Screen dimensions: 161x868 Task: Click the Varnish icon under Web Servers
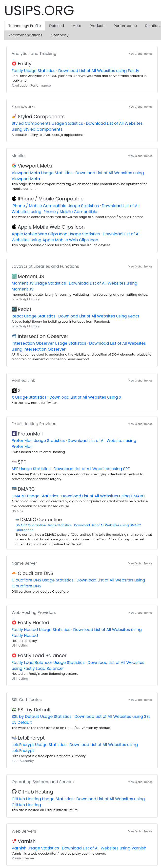14,841
